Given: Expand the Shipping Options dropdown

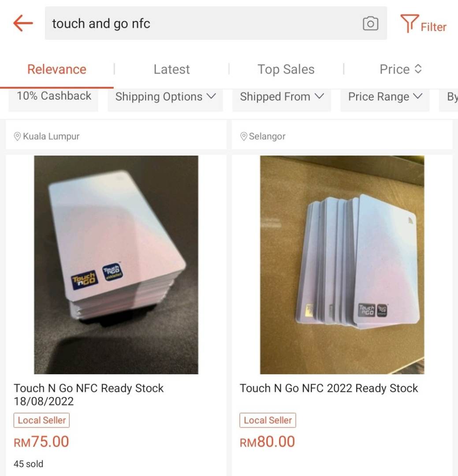Looking at the screenshot, I should [x=165, y=97].
